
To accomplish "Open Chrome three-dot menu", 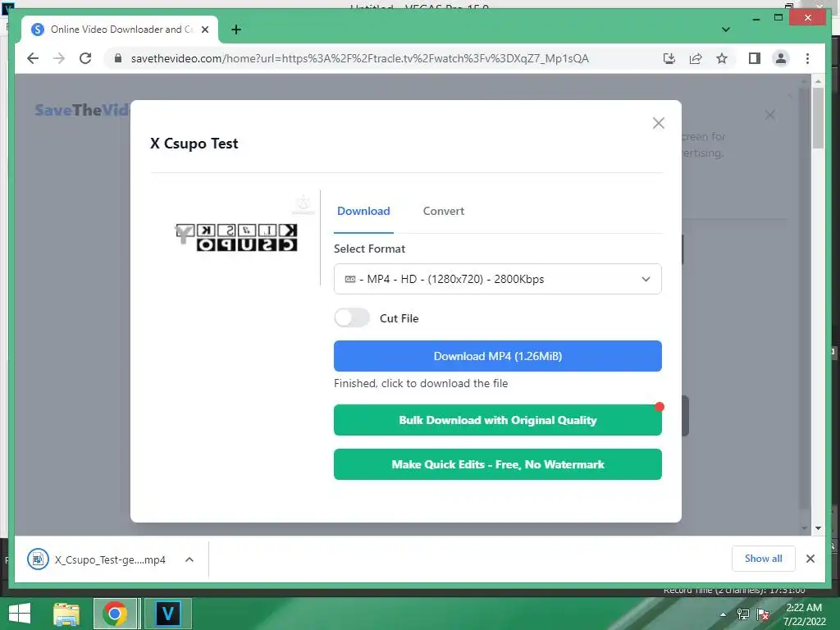I will point(807,58).
